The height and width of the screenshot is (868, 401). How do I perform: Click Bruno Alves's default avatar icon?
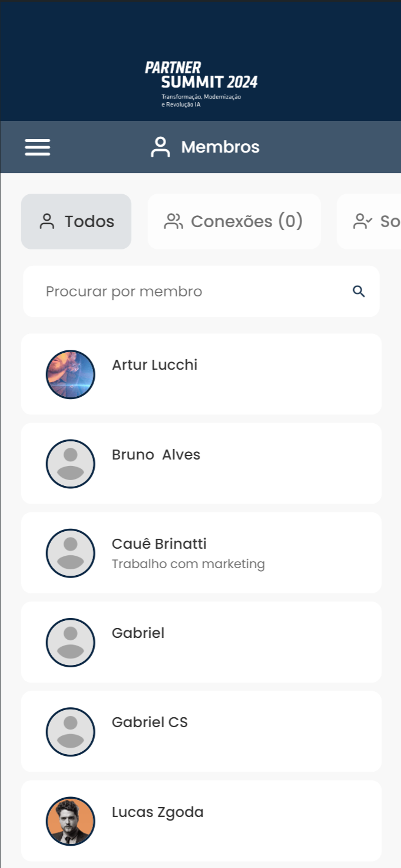tap(70, 464)
